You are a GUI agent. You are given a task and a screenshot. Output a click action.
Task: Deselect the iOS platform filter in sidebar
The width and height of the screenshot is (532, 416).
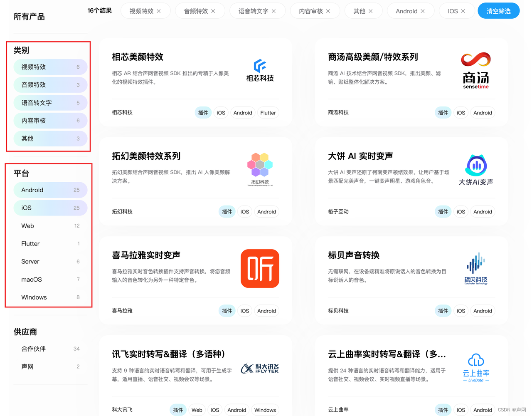[x=50, y=208]
